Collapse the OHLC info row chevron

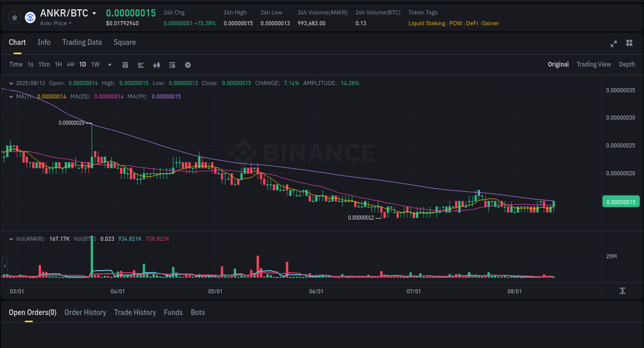pos(11,82)
